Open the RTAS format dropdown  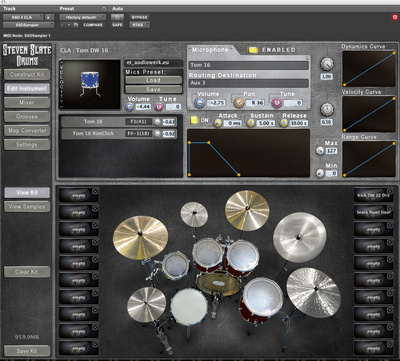139,25
